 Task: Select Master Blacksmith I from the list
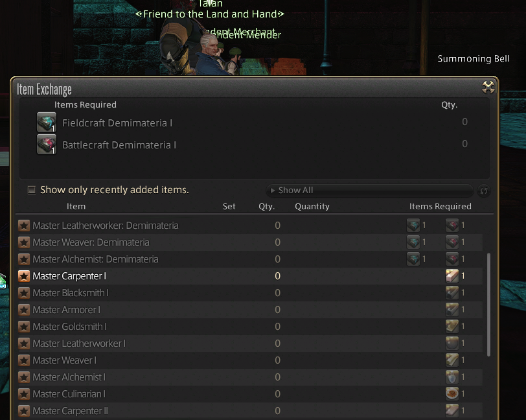pyautogui.click(x=250, y=293)
